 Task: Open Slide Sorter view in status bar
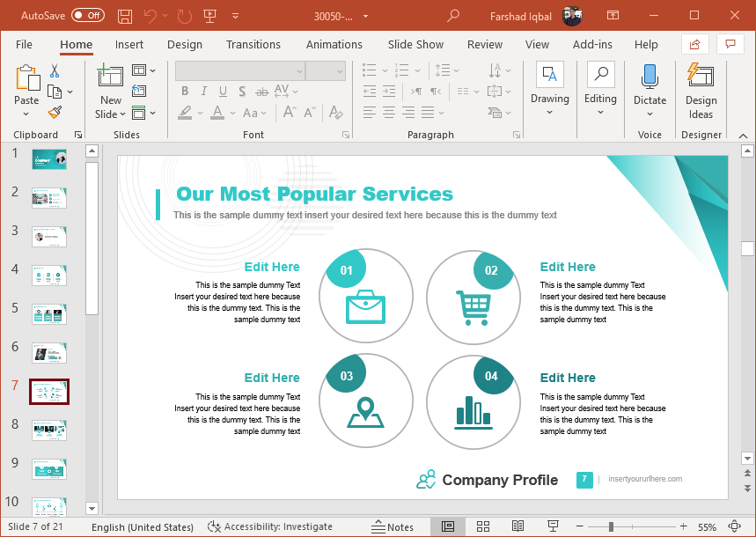click(483, 526)
